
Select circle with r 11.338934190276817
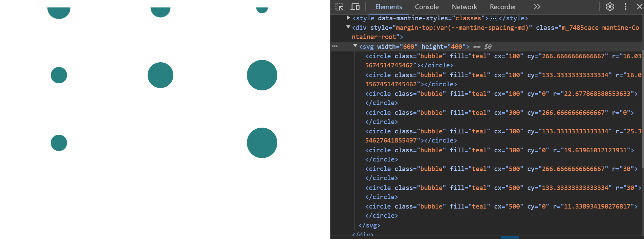coord(501,211)
